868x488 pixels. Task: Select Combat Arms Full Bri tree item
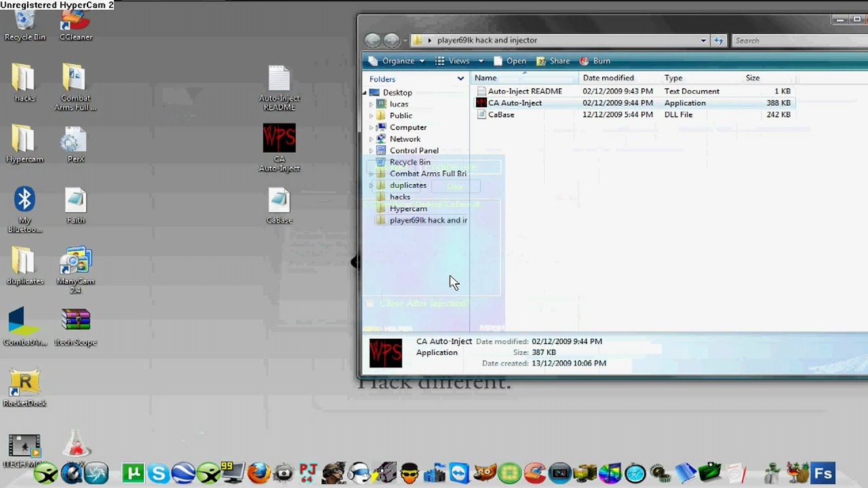(x=421, y=174)
